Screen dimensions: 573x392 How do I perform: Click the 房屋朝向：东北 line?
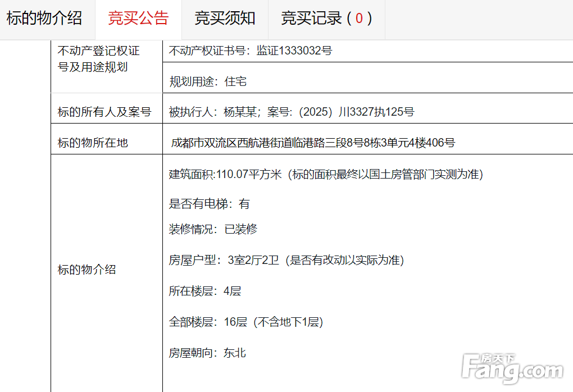tap(207, 353)
